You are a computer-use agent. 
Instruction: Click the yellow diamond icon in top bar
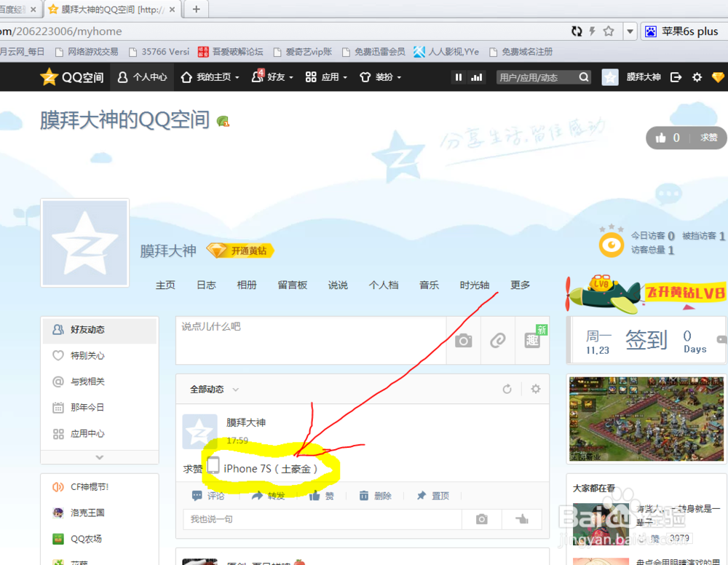(718, 77)
